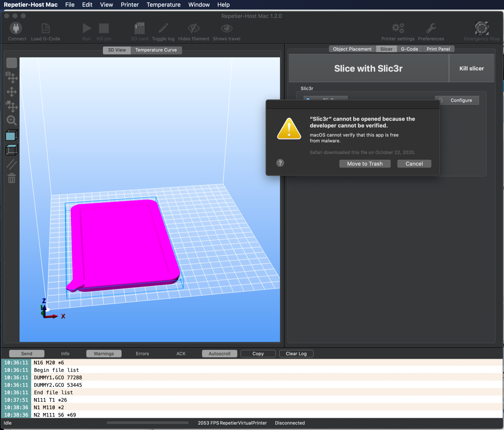Switch to front view cube icon
This screenshot has width=504, height=430.
[x=12, y=135]
